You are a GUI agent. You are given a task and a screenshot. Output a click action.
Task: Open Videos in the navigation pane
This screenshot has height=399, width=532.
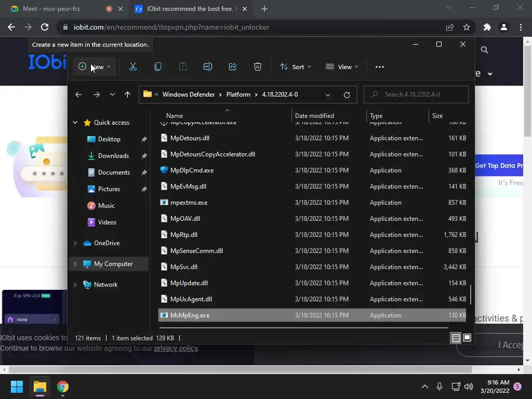point(107,222)
